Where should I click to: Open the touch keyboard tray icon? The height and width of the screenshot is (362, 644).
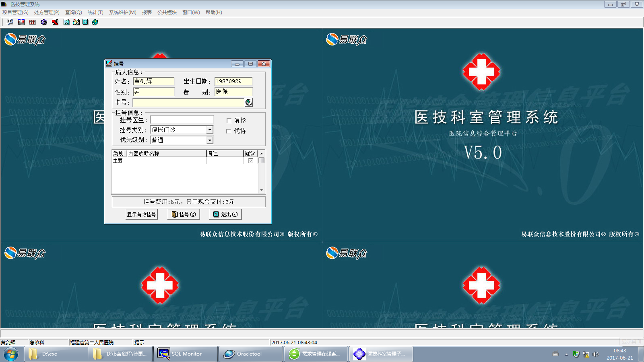coord(555,354)
